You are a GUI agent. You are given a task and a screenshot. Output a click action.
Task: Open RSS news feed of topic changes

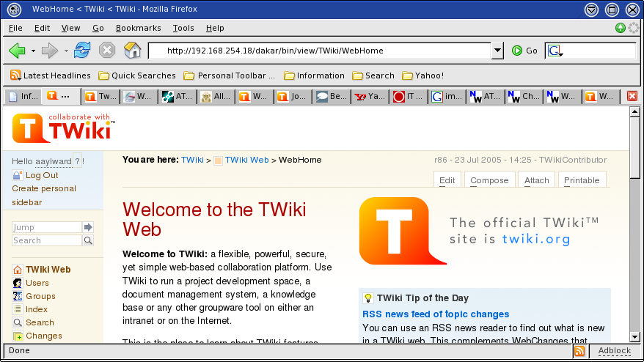tap(436, 314)
